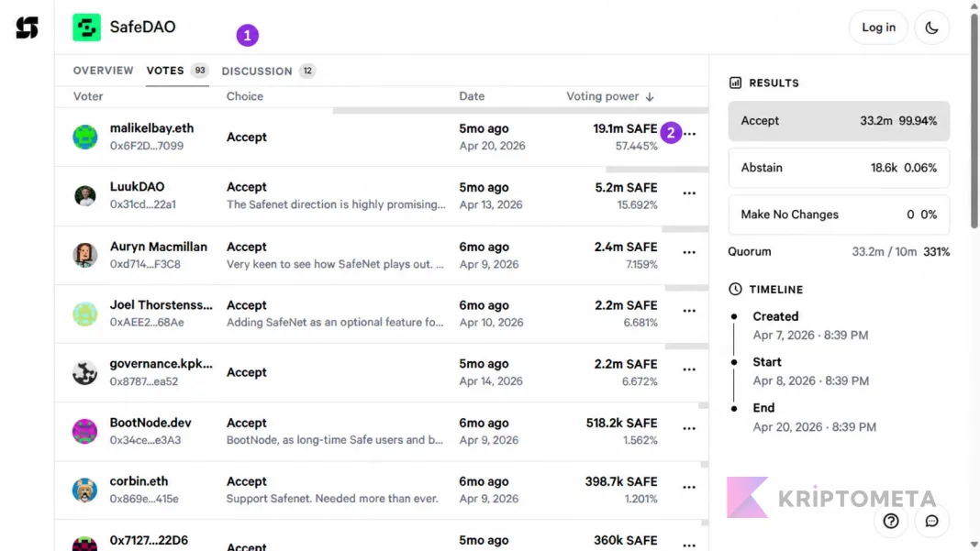Open more options for Joel Thorstensson vote
The height and width of the screenshot is (551, 980).
pyautogui.click(x=689, y=311)
